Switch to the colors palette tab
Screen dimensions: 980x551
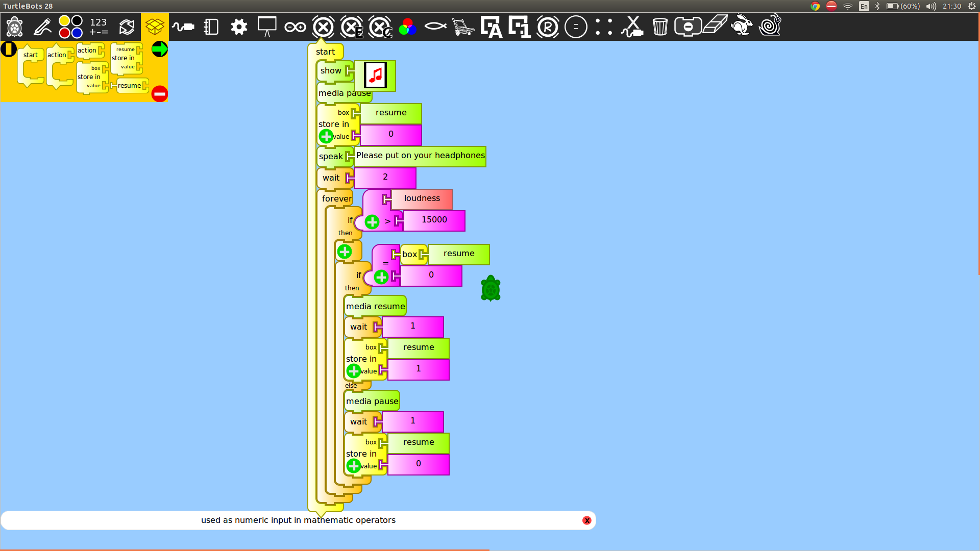(70, 27)
